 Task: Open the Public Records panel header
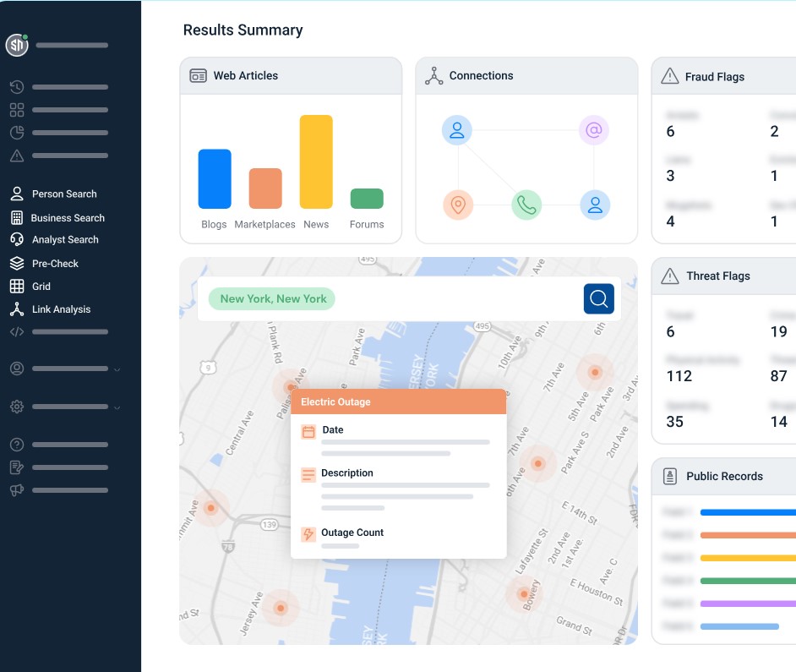click(723, 477)
